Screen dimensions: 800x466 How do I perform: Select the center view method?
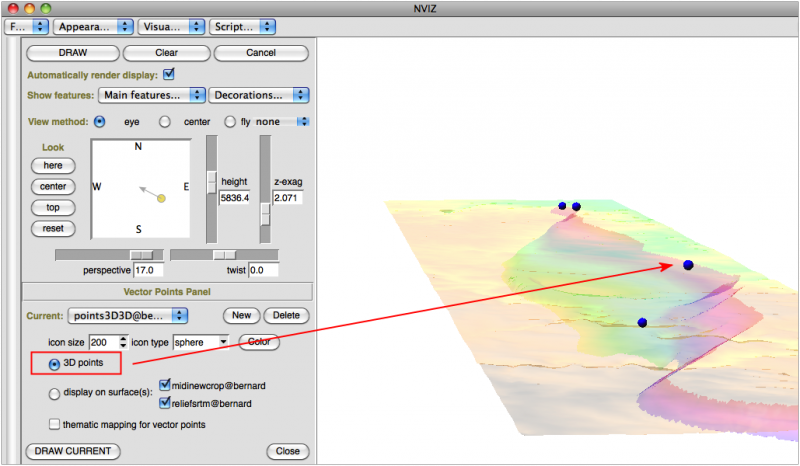(x=165, y=122)
